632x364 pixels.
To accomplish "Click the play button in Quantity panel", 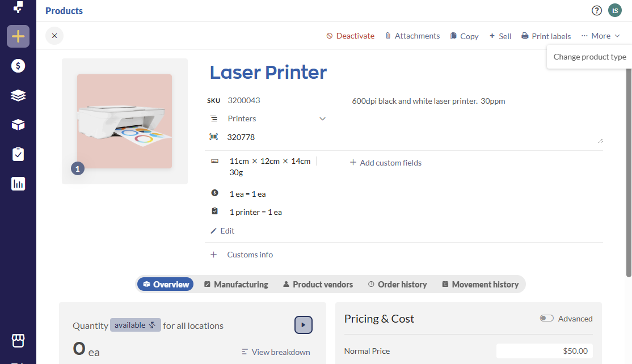I will tap(304, 325).
